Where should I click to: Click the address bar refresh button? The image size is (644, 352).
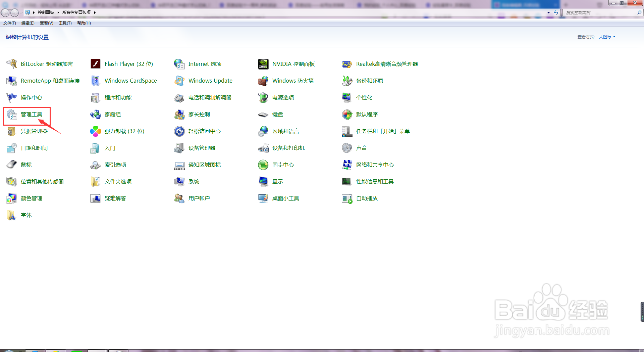pyautogui.click(x=556, y=13)
